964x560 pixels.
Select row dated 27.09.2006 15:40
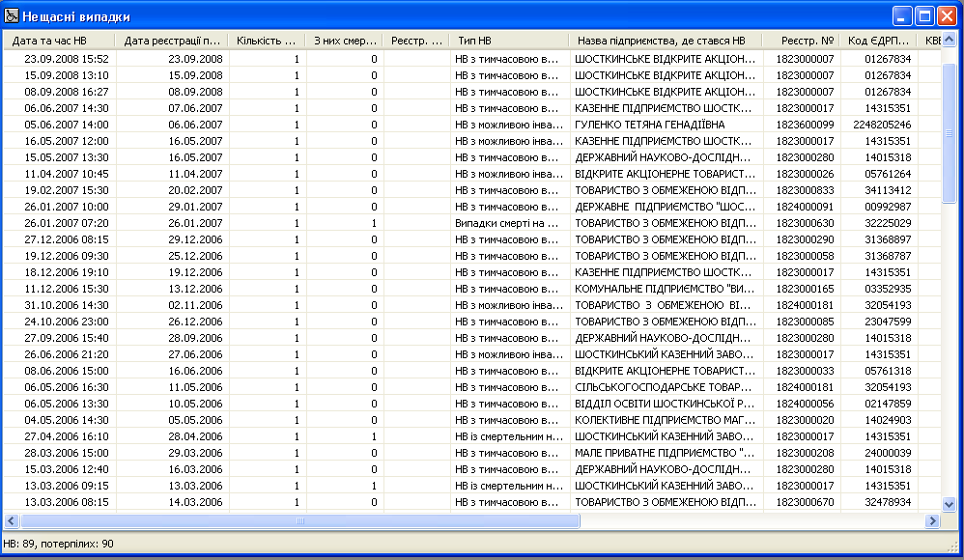471,338
